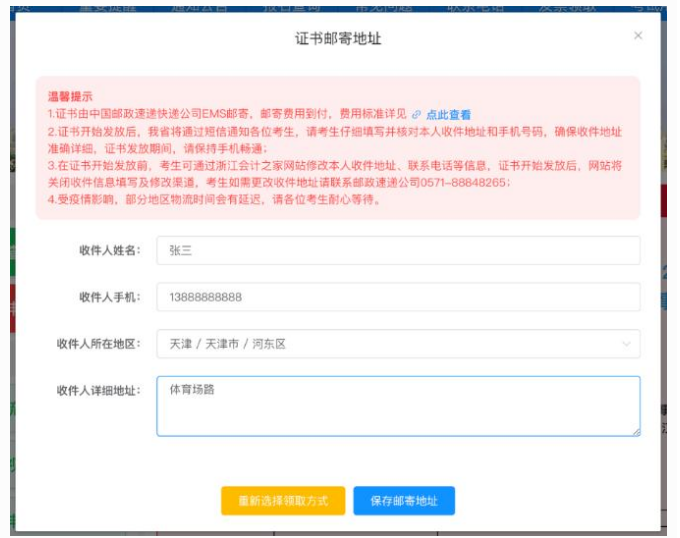Click the resize handle of the address textarea
Image resolution: width=680 pixels, height=538 pixels.
tap(635, 431)
